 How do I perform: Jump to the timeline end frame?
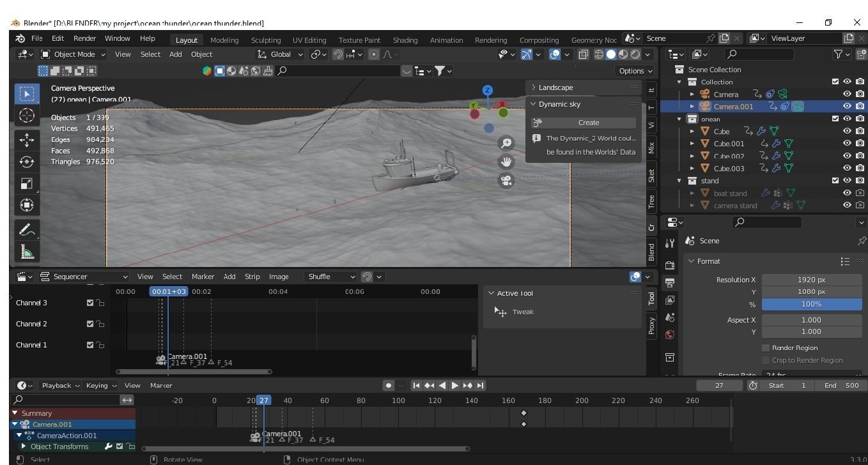coord(481,385)
